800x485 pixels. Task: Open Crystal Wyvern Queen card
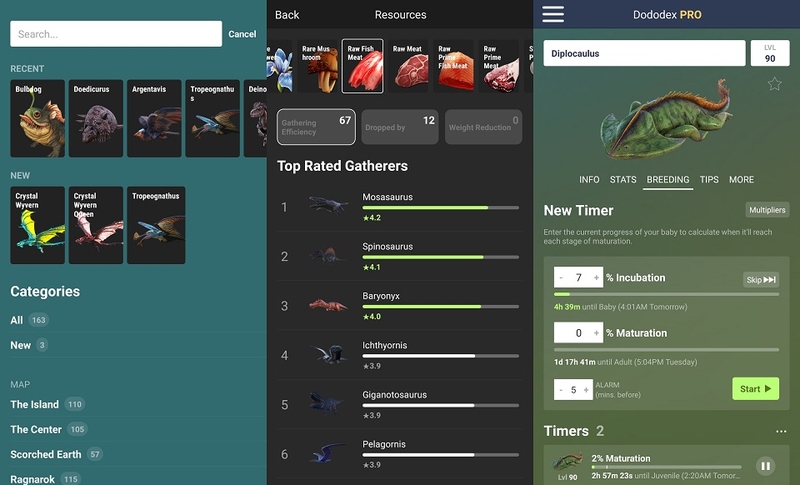96,225
